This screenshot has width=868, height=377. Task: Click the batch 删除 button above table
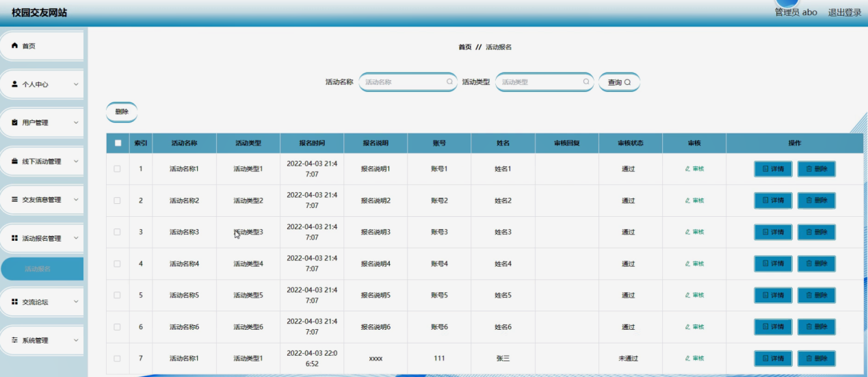pyautogui.click(x=122, y=112)
